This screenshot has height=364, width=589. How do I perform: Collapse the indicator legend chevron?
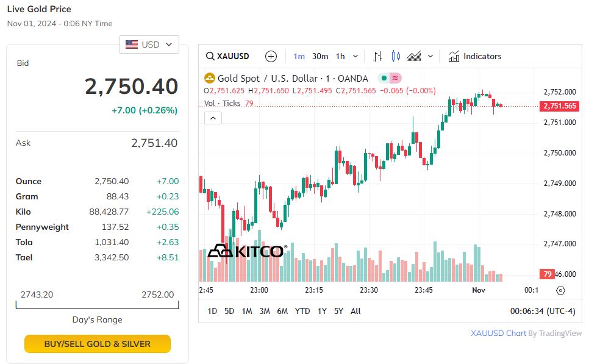coord(212,118)
